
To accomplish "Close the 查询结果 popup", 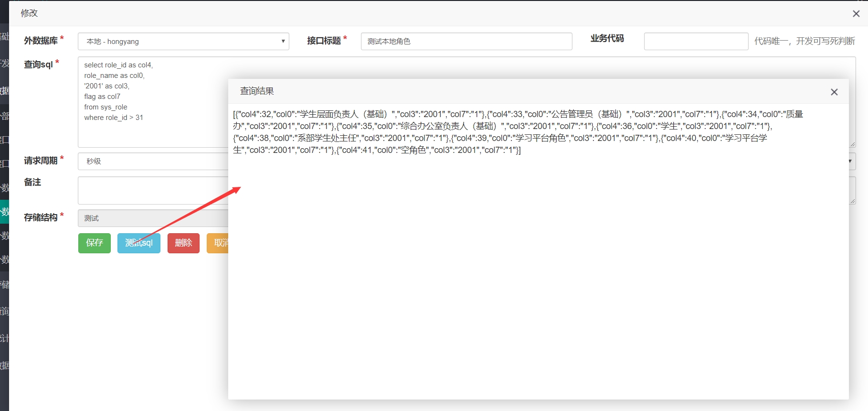I will coord(834,92).
